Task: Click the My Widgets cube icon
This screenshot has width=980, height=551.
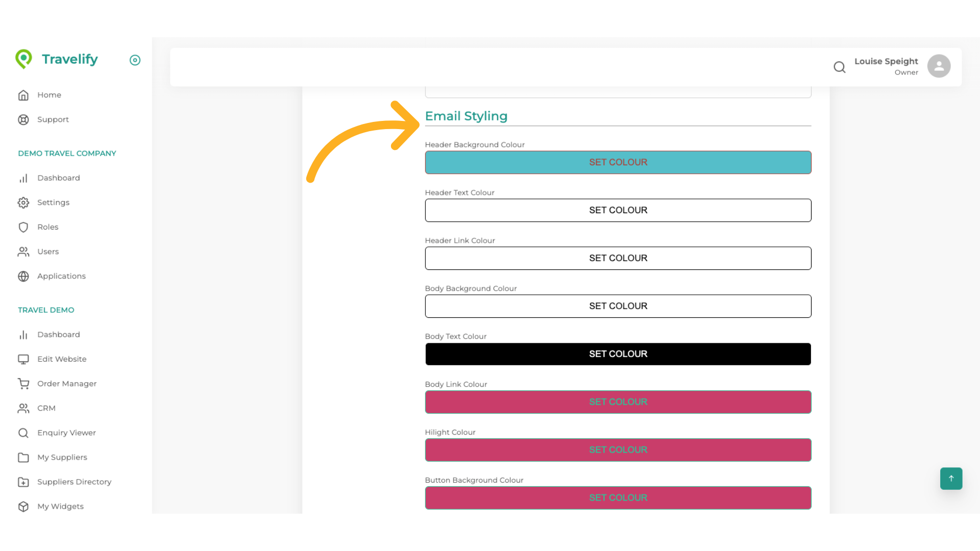Action: [x=23, y=506]
